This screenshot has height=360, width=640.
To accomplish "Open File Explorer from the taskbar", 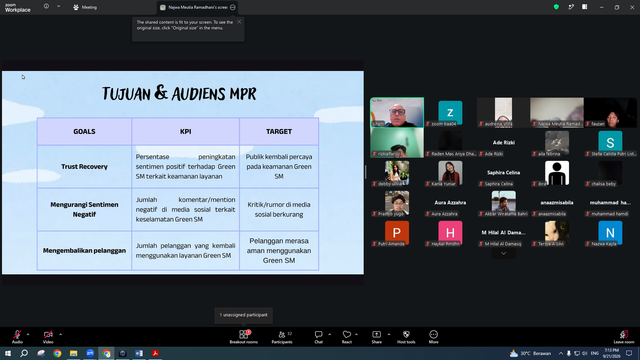I will pyautogui.click(x=73, y=353).
